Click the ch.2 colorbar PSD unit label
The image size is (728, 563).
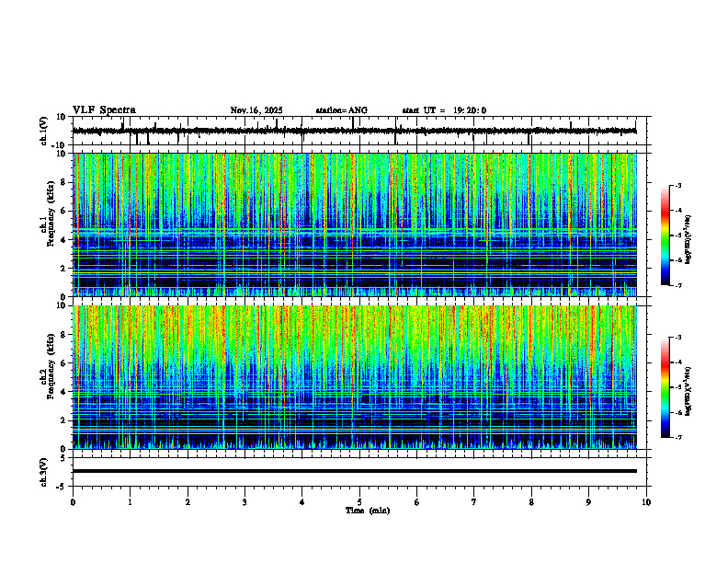tap(688, 391)
